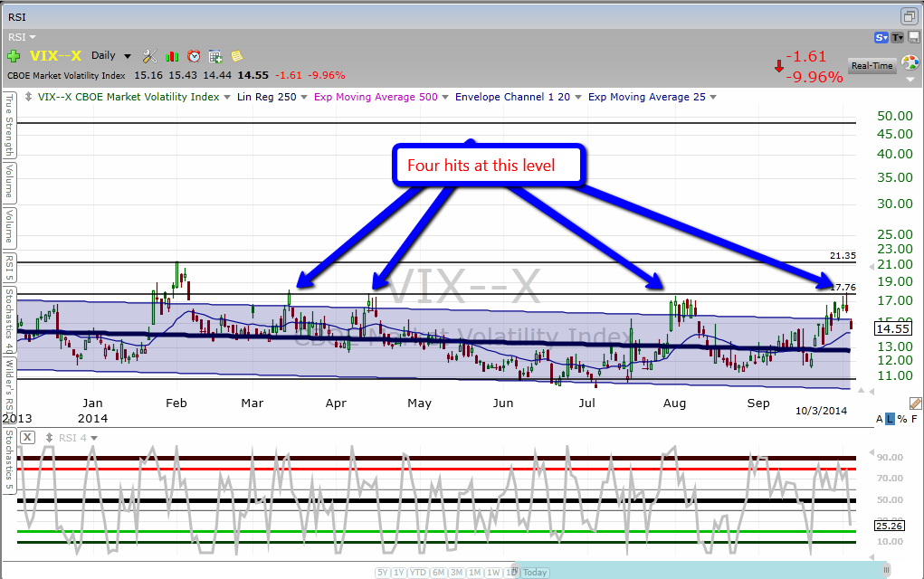Click the 14.55 current price label on the scale

892,328
